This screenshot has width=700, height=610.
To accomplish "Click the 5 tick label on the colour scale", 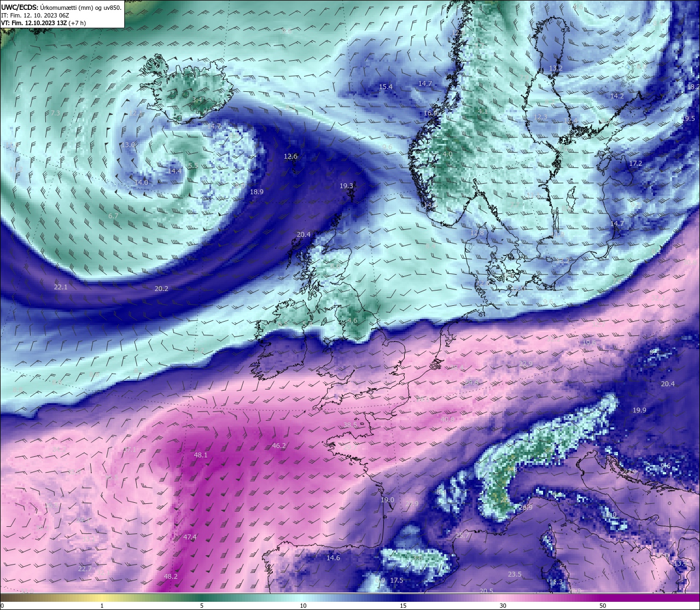I will coord(202,606).
